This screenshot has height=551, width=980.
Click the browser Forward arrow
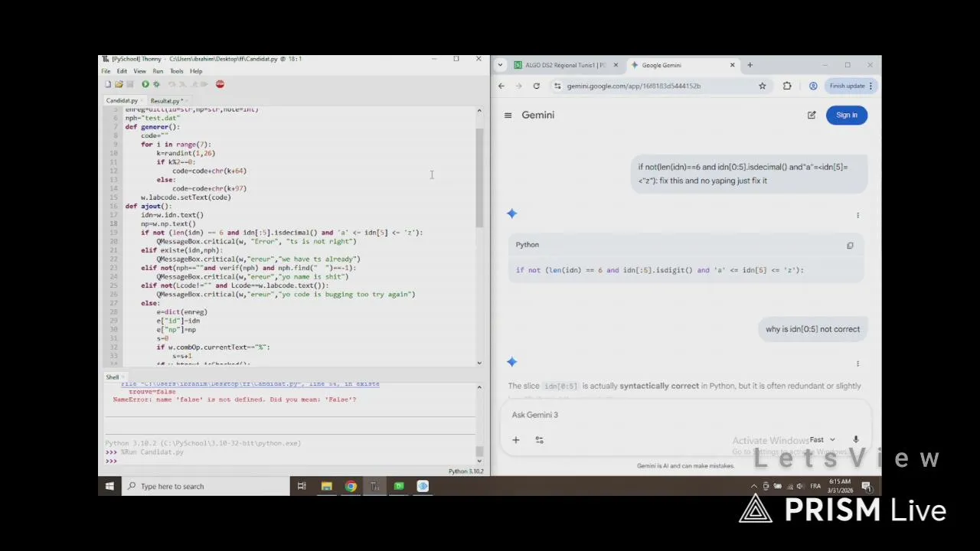pos(518,86)
